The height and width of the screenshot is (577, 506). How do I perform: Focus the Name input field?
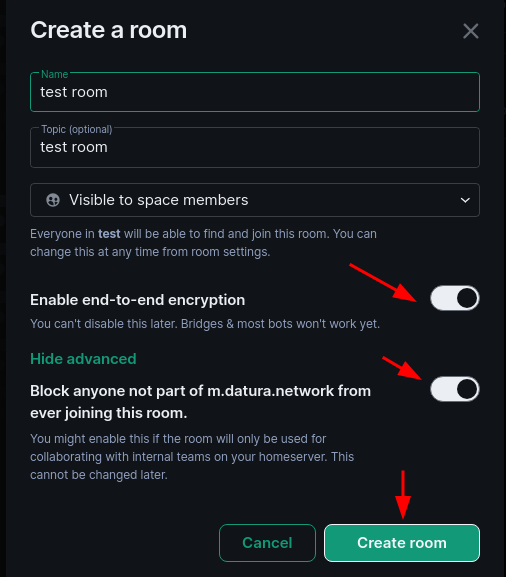click(x=255, y=92)
